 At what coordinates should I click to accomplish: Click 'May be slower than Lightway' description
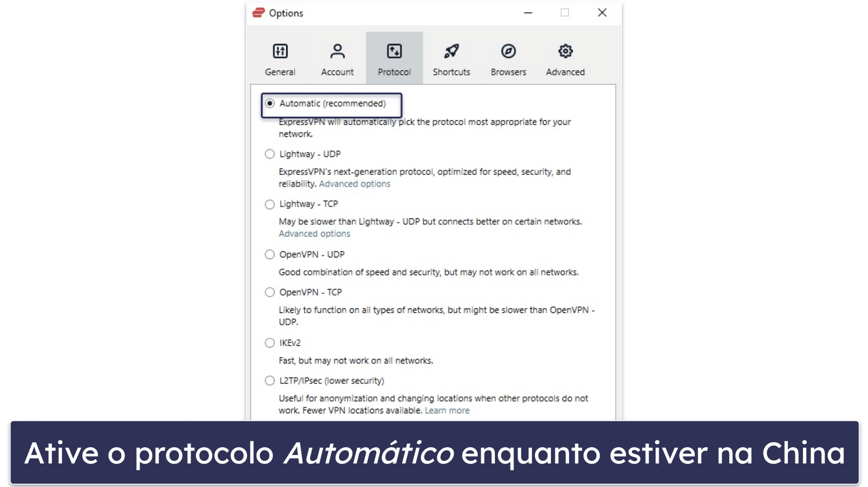[x=430, y=222]
